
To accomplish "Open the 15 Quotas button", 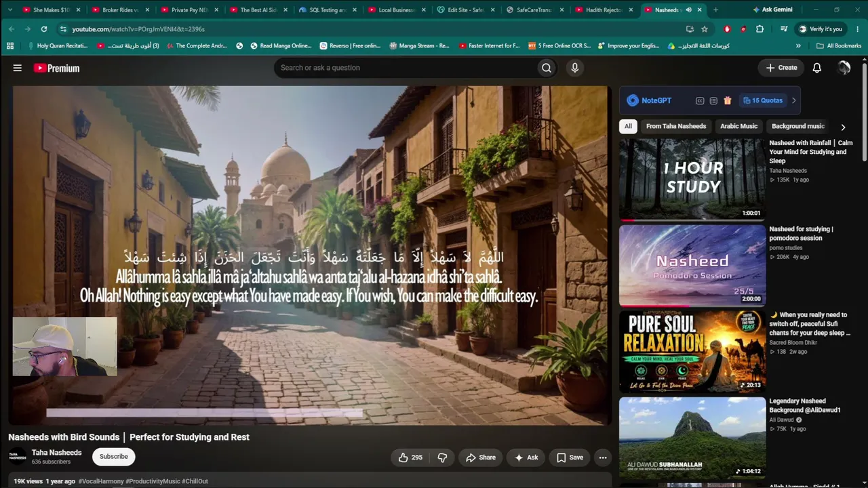I will (x=763, y=100).
